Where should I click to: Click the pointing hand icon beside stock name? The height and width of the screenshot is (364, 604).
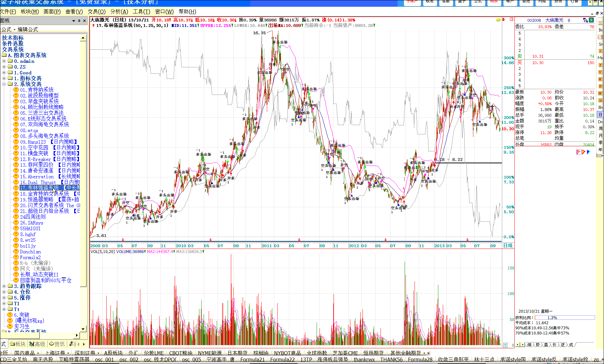tap(585, 20)
